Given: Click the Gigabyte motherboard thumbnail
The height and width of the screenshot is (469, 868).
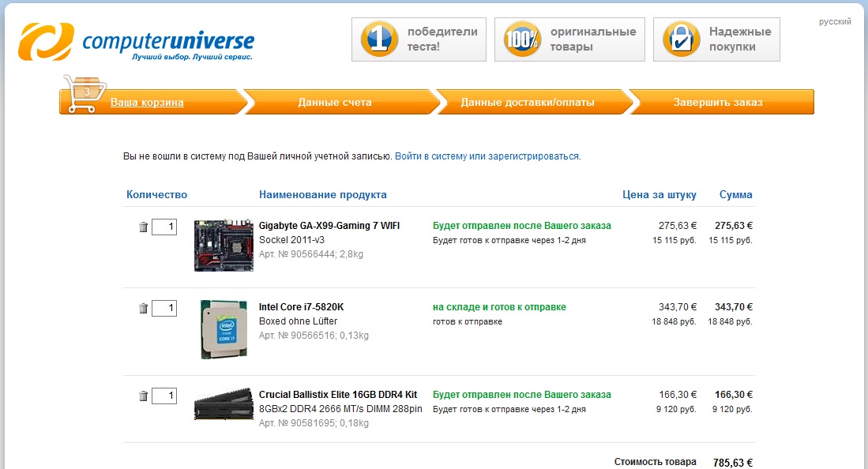Looking at the screenshot, I should pyautogui.click(x=224, y=246).
